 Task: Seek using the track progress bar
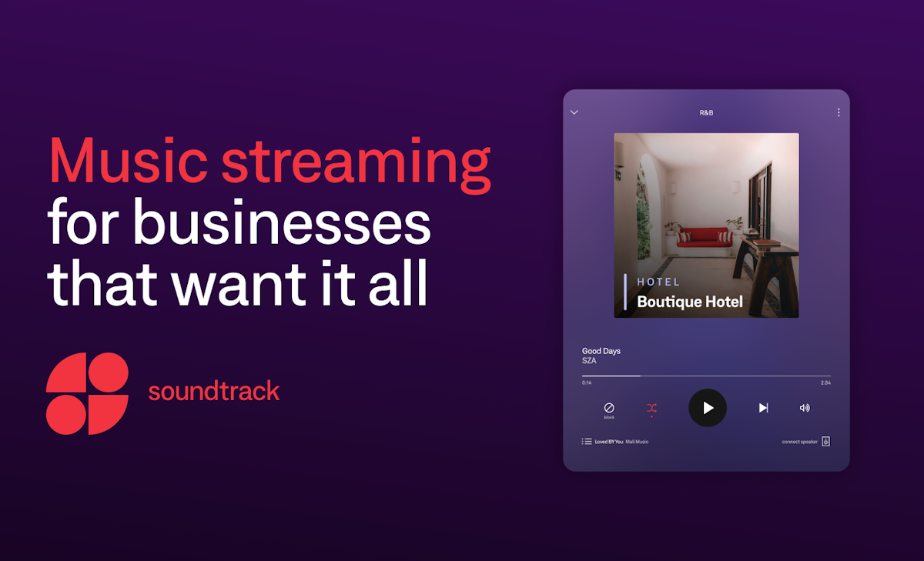pyautogui.click(x=706, y=374)
